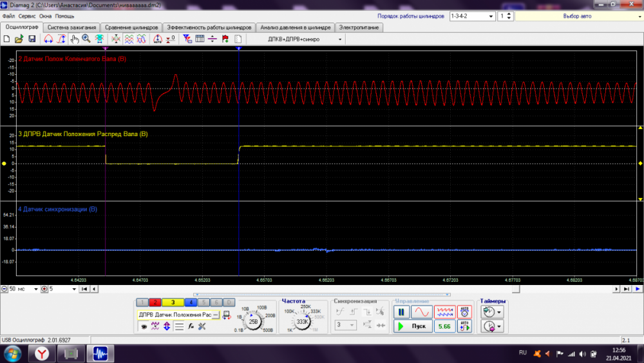
Task: Open the wrench channel settings icon
Action: [x=202, y=326]
